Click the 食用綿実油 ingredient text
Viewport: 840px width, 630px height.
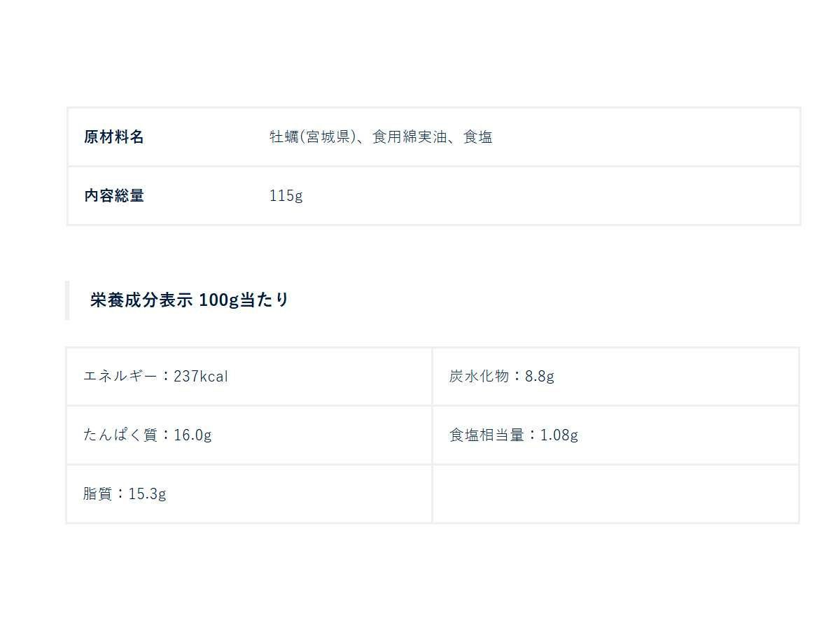(409, 137)
